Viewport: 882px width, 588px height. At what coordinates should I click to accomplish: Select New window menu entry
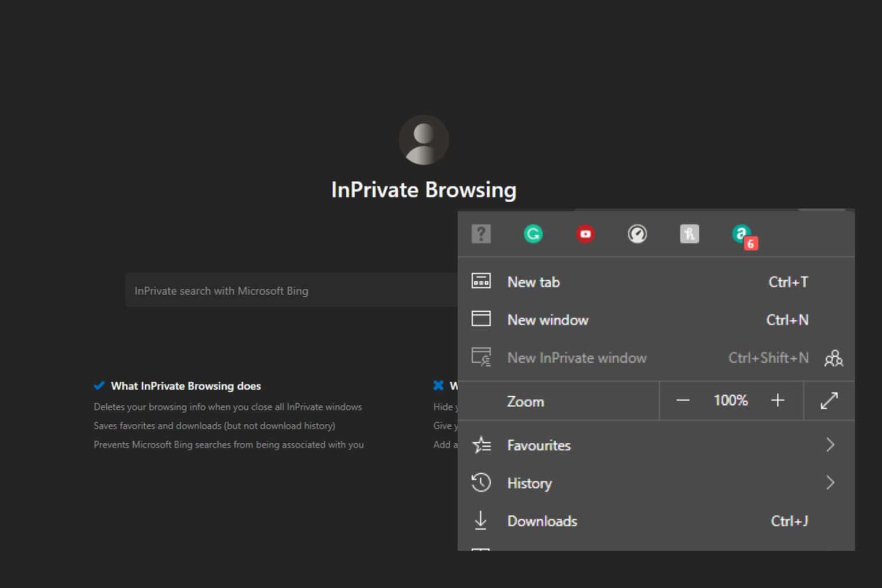(656, 320)
